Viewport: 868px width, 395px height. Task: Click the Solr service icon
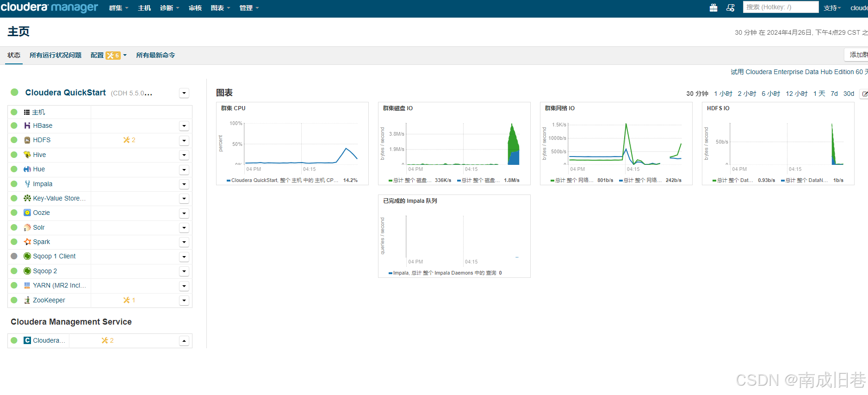27,227
